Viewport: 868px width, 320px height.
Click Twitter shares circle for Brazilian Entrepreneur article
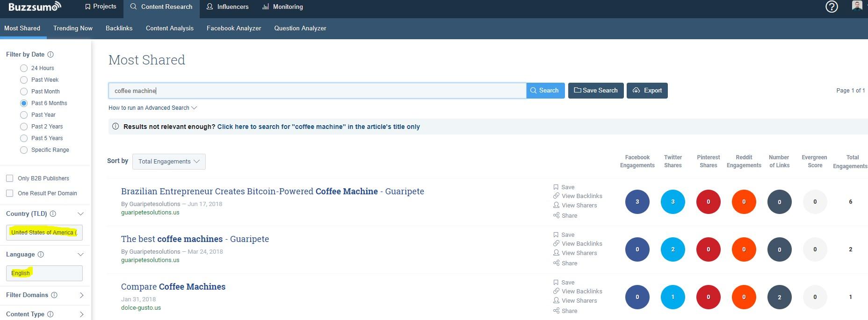[x=673, y=202]
